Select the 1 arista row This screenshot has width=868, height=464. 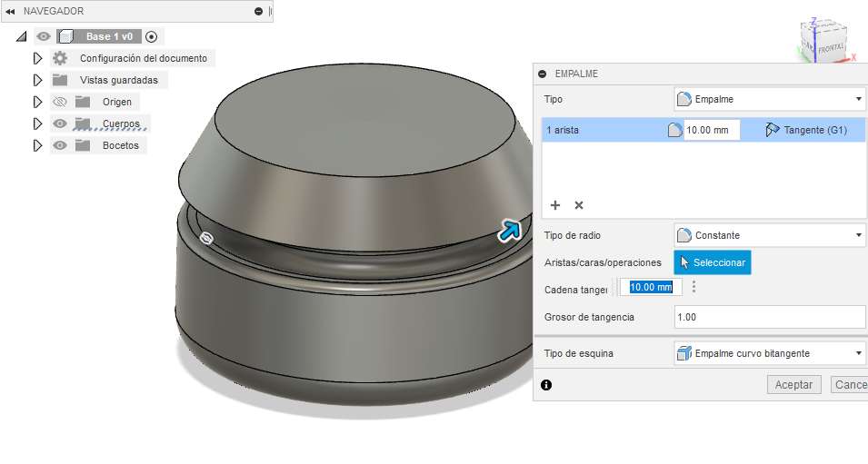click(703, 130)
